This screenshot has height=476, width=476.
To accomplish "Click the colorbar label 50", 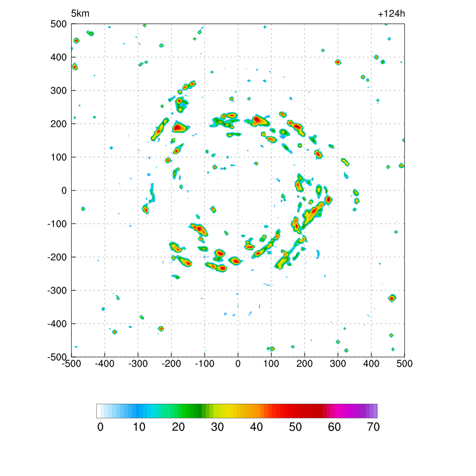I will (x=295, y=427).
